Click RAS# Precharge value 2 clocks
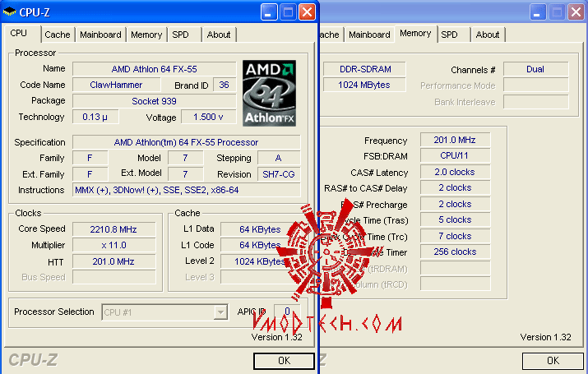The width and height of the screenshot is (588, 374). click(x=455, y=204)
